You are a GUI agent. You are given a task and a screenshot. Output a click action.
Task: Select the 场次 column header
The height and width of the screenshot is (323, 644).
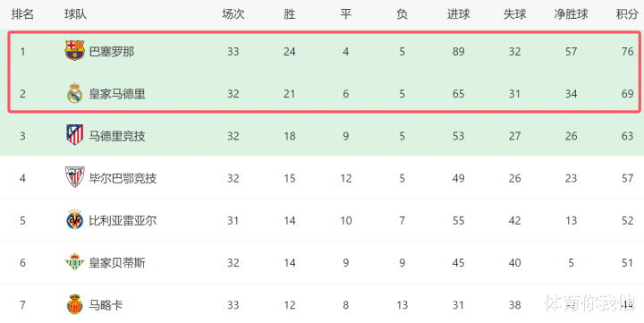(x=233, y=14)
